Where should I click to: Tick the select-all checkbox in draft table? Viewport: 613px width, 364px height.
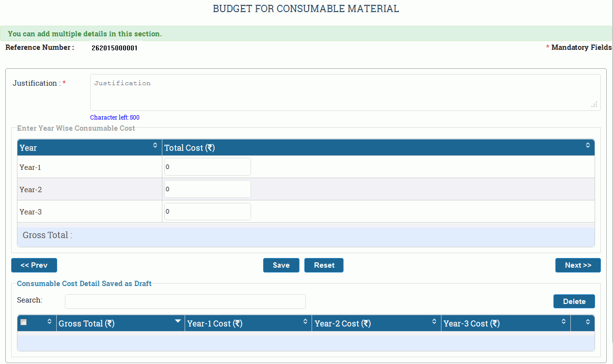(x=24, y=322)
